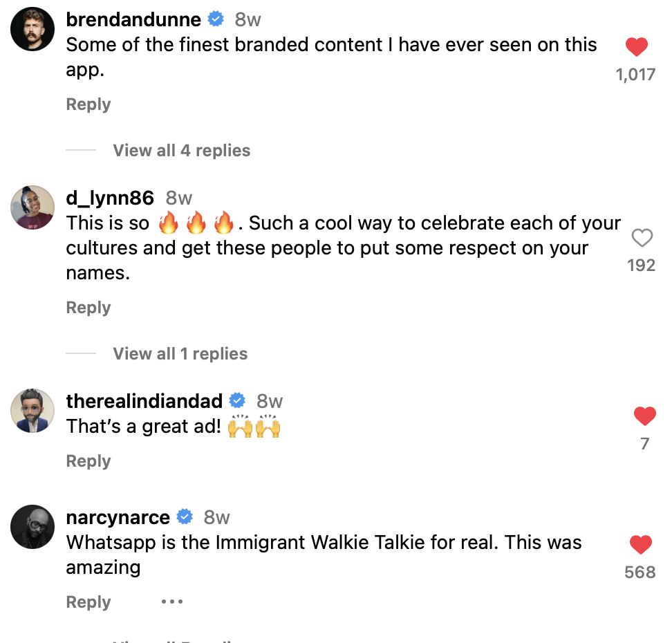Click verified badge next to narcynarce
Image resolution: width=672 pixels, height=643 pixels.
click(185, 517)
